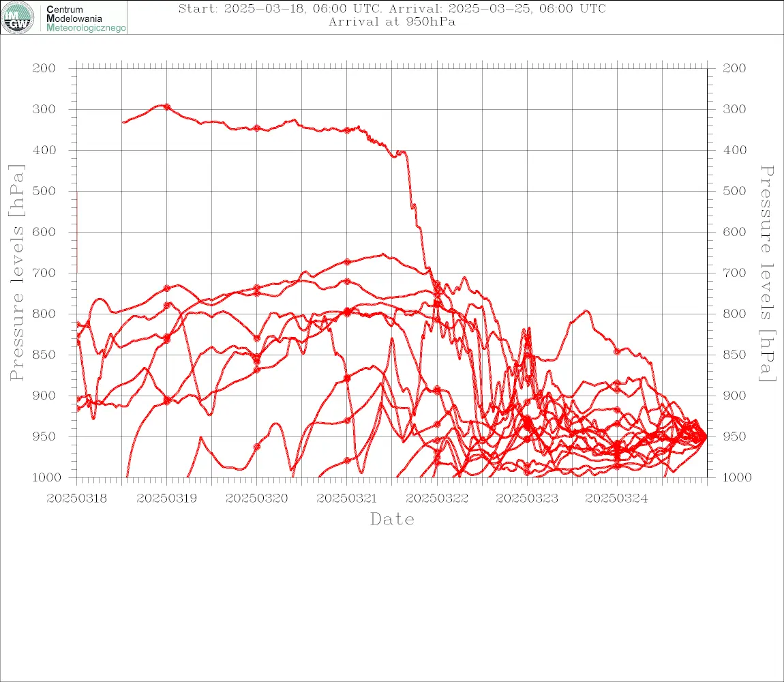Click the left axis 200 label
The image size is (784, 682).
44,68
